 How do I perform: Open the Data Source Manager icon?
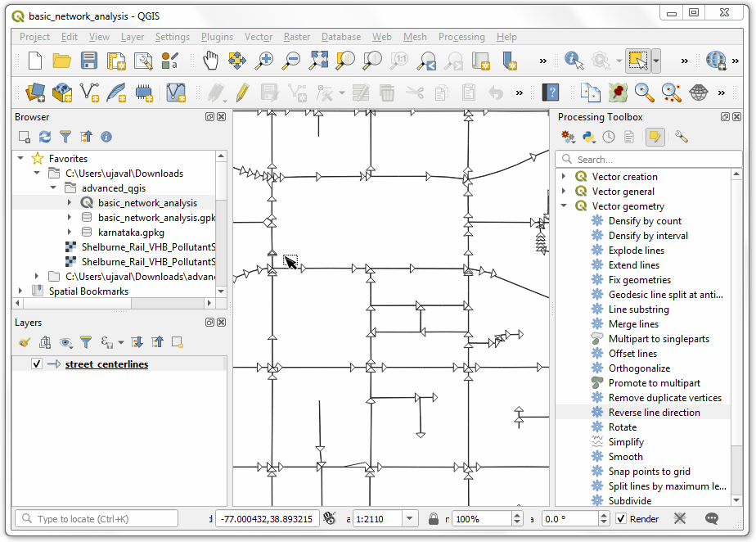coord(35,93)
